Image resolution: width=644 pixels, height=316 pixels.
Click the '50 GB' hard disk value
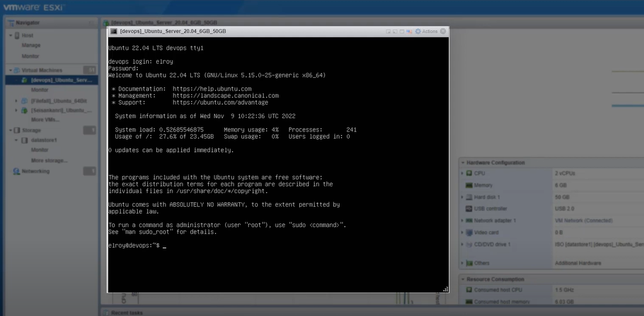tap(562, 197)
